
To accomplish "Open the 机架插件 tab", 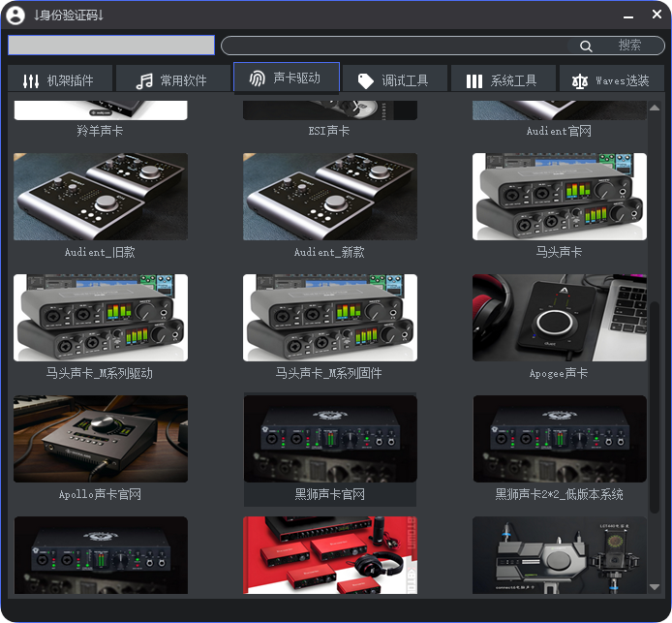I will (x=60, y=78).
